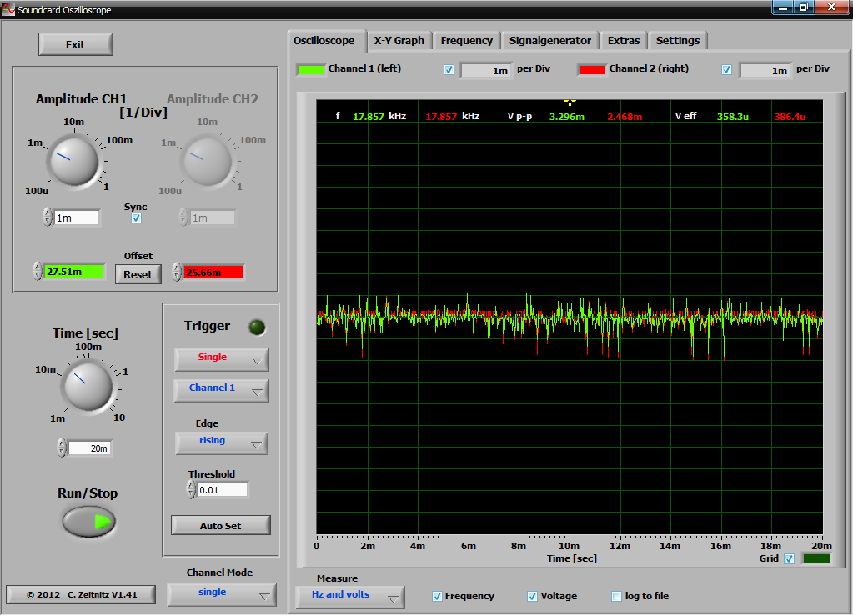Click the dark green grid color swatch
The width and height of the screenshot is (853, 616).
[x=816, y=558]
